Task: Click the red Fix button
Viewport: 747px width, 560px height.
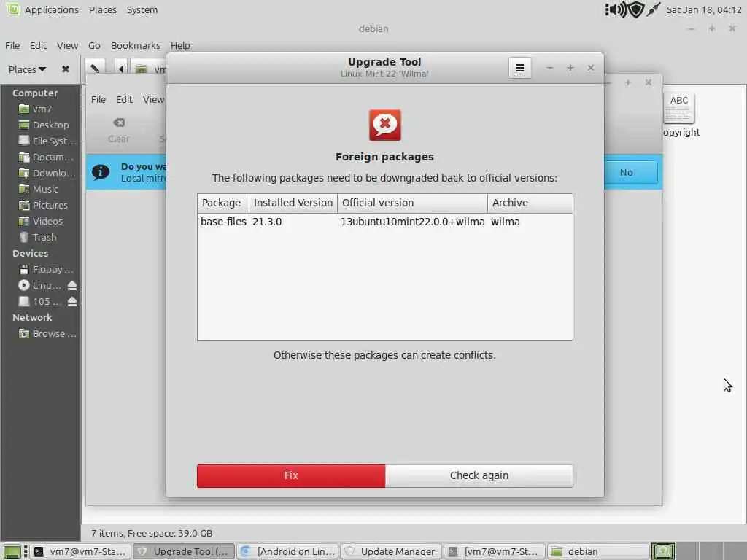Action: pos(290,475)
